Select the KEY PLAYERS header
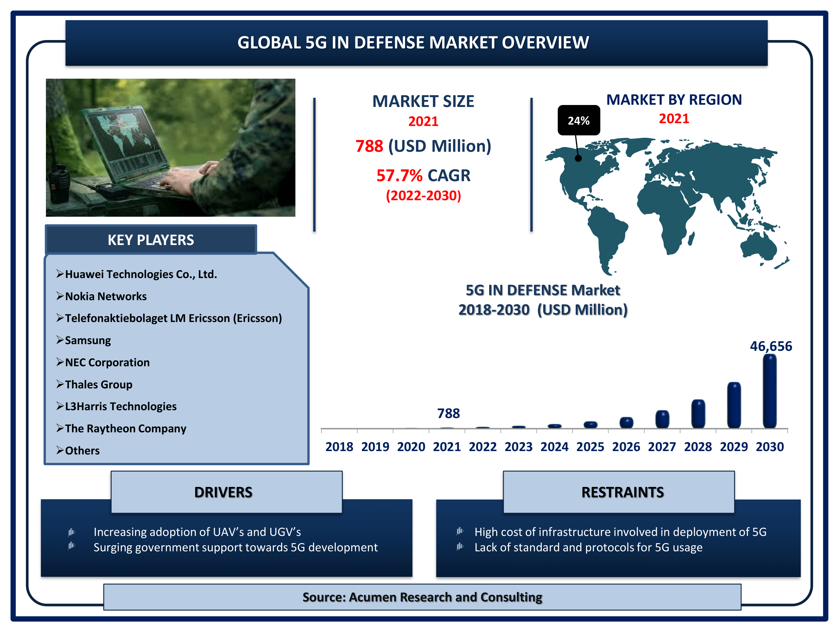 tap(151, 240)
